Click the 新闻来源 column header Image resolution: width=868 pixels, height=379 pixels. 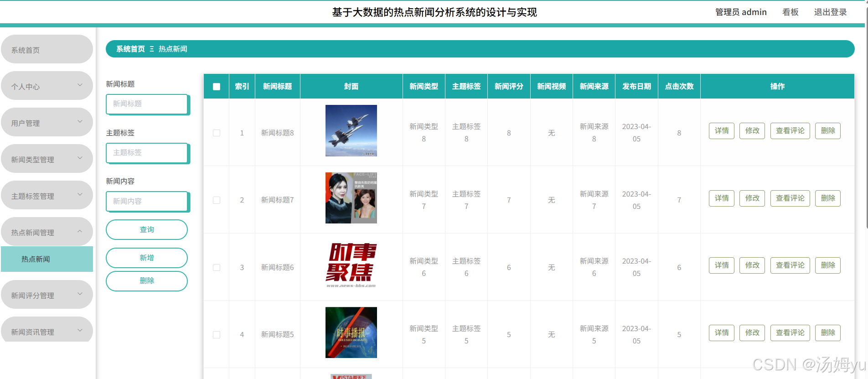[x=594, y=86]
